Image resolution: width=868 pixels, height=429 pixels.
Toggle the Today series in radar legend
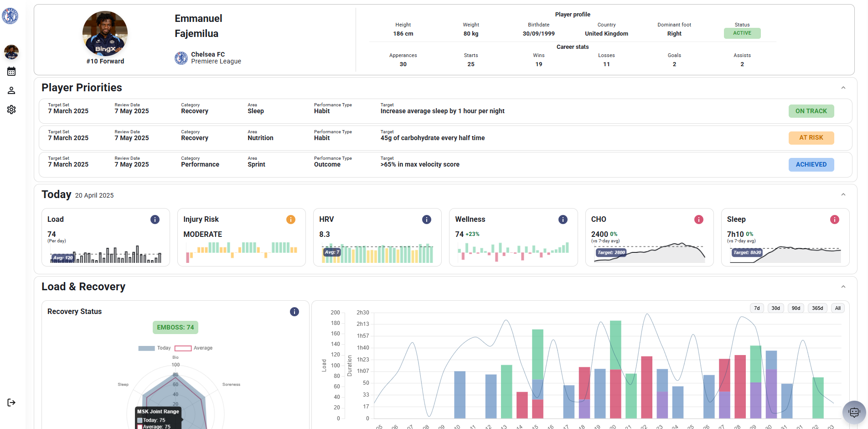[155, 348]
